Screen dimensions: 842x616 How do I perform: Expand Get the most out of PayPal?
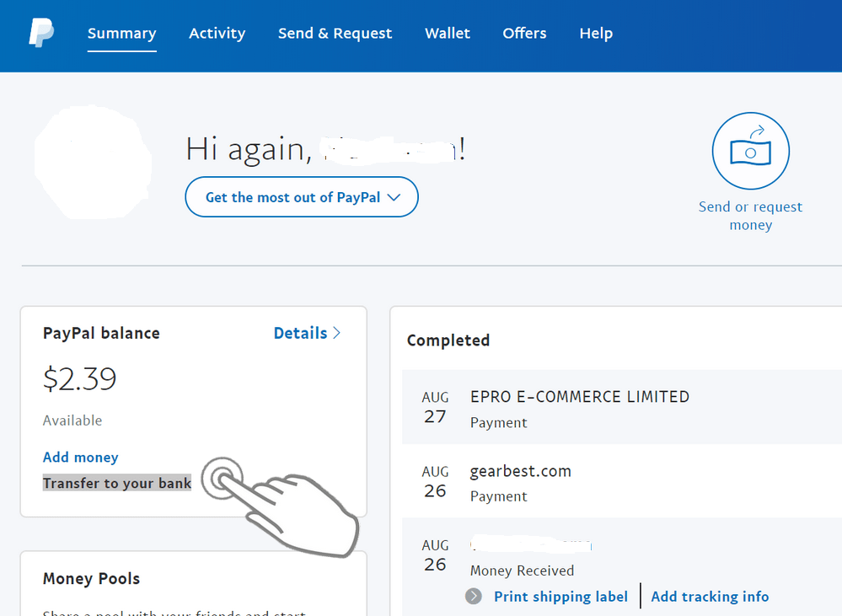point(302,197)
